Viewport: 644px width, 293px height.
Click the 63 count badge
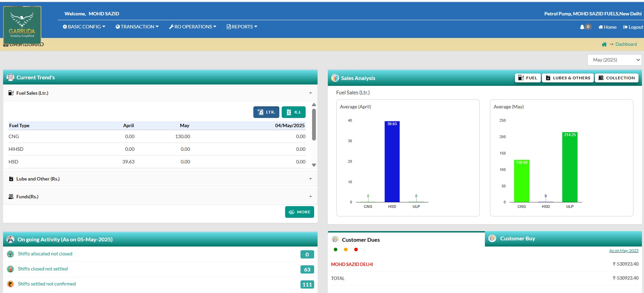307,269
